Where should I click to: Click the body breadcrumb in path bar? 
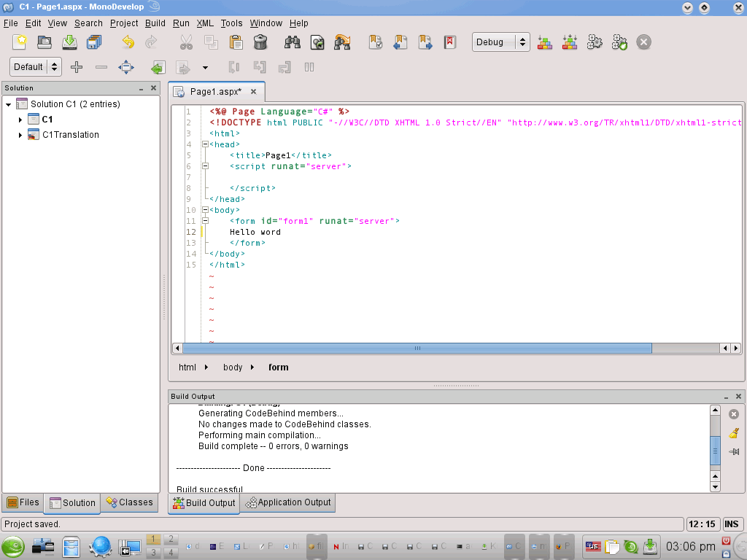tap(233, 367)
